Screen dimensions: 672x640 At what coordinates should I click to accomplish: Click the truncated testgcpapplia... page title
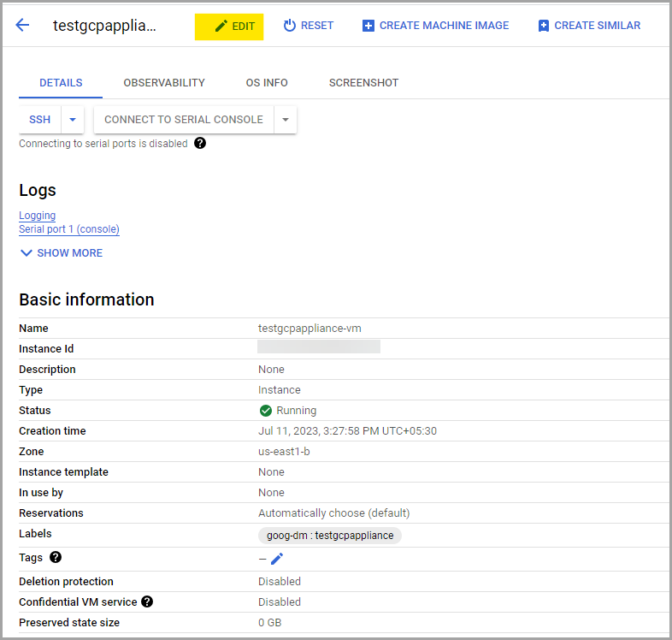click(x=104, y=26)
